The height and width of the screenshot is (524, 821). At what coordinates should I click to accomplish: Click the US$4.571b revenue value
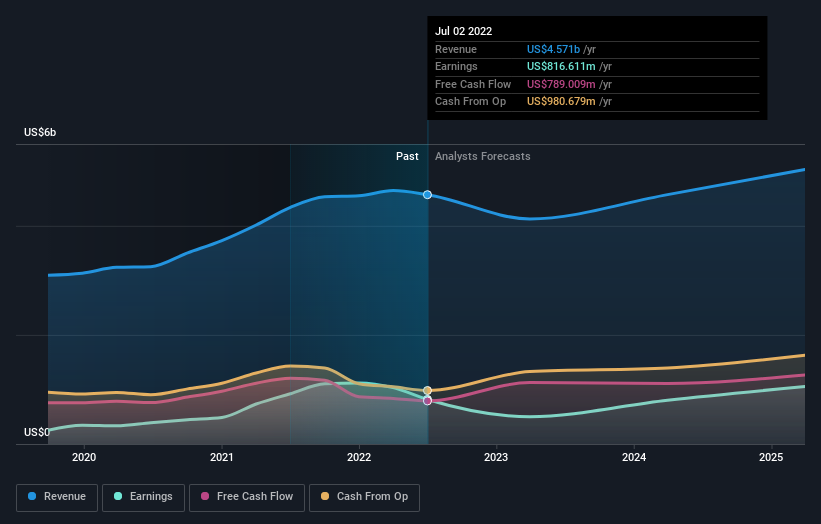553,49
